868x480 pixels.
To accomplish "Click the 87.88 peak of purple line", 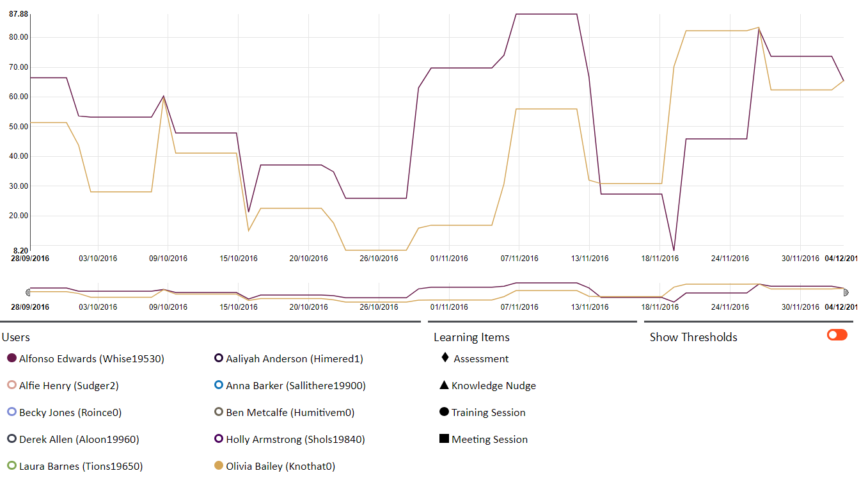I will 546,14.
